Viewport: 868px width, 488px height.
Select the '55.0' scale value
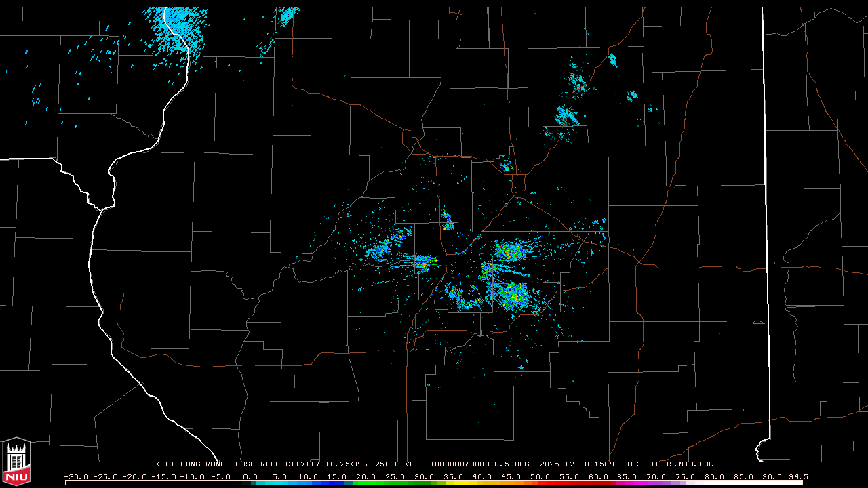coord(570,476)
